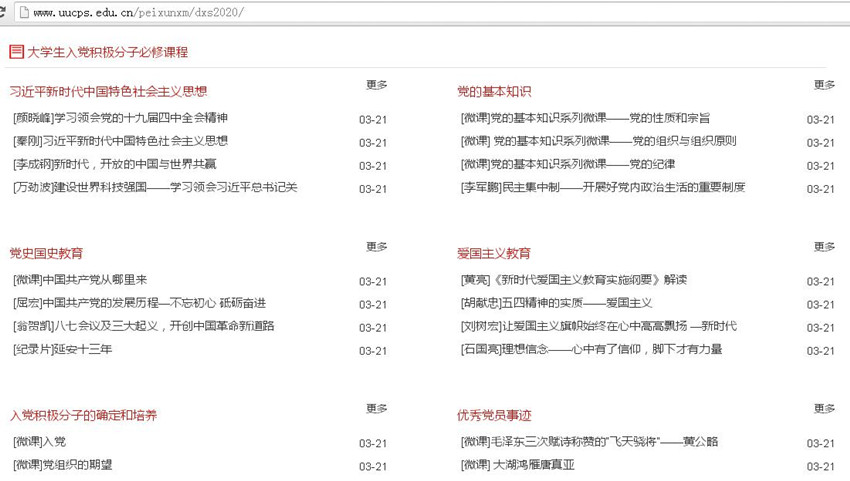Click 更多 for 爱国主义教育 section

click(x=824, y=247)
